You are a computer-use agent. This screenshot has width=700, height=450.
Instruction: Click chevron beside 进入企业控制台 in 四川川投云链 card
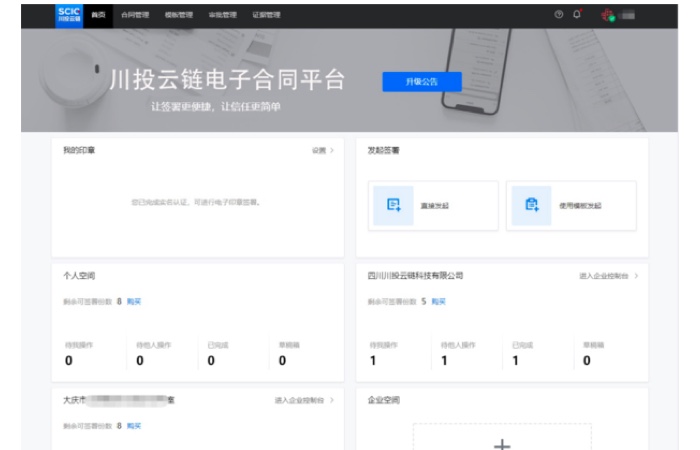(x=636, y=276)
